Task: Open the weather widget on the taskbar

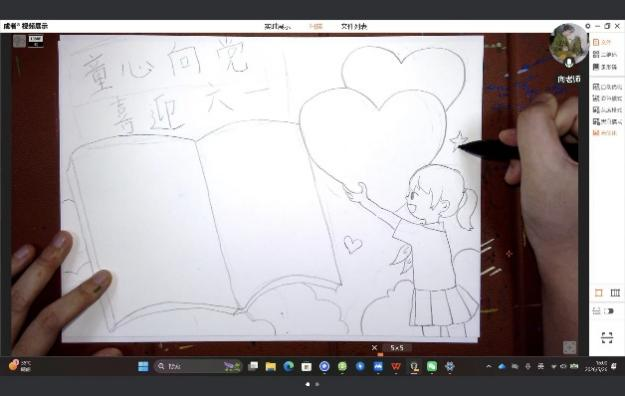Action: pyautogui.click(x=20, y=365)
